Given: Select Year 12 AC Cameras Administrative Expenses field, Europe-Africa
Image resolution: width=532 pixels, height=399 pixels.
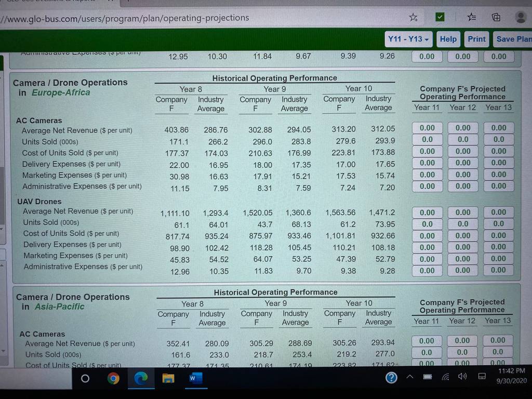Looking at the screenshot, I should pos(463,187).
